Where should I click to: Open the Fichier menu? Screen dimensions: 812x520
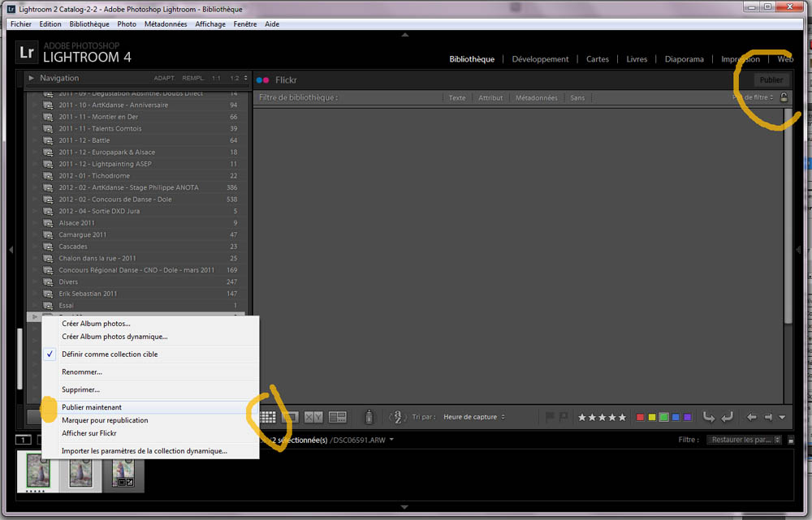click(21, 24)
